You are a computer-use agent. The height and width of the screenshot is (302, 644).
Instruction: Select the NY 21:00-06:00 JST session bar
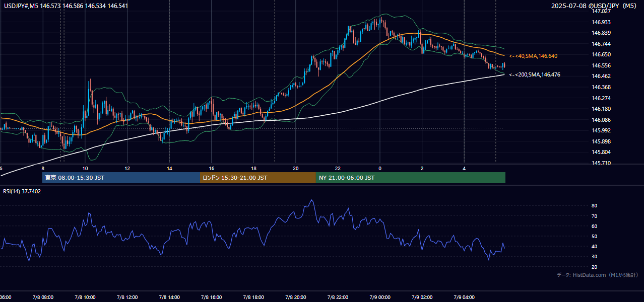click(x=411, y=178)
